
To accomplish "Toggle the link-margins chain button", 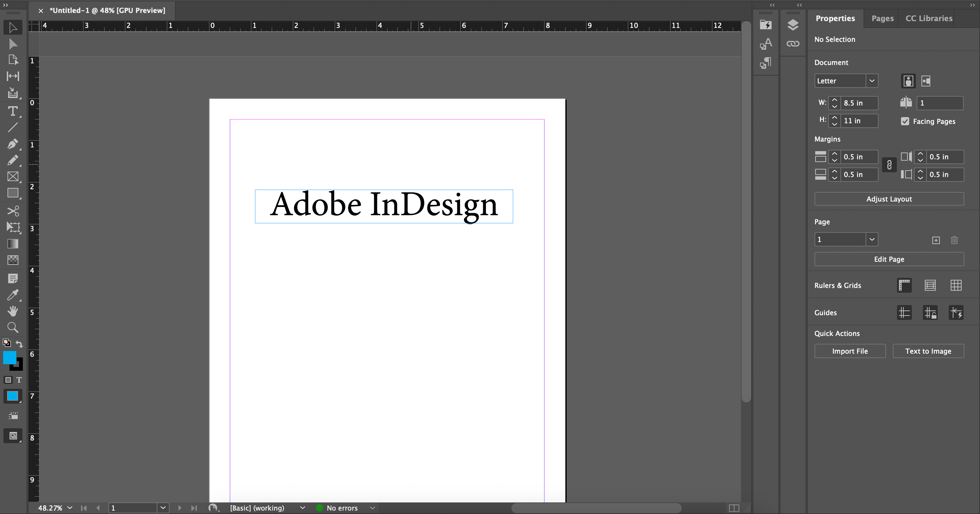I will [x=889, y=165].
